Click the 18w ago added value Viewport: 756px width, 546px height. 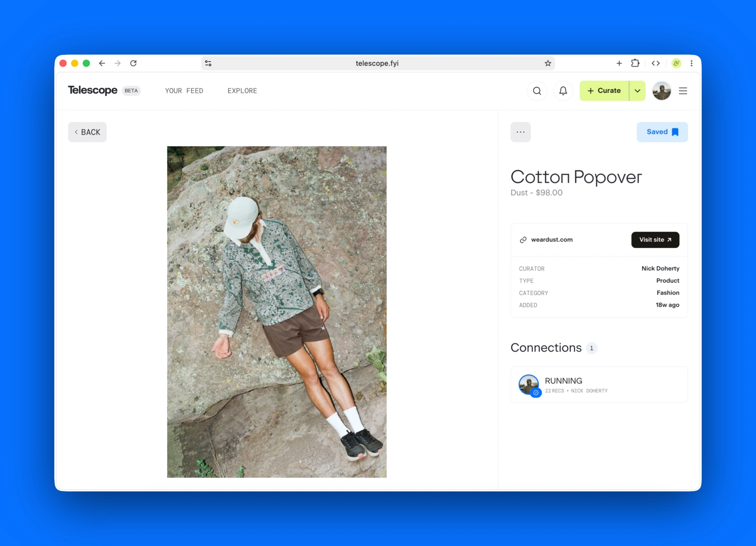coord(667,305)
